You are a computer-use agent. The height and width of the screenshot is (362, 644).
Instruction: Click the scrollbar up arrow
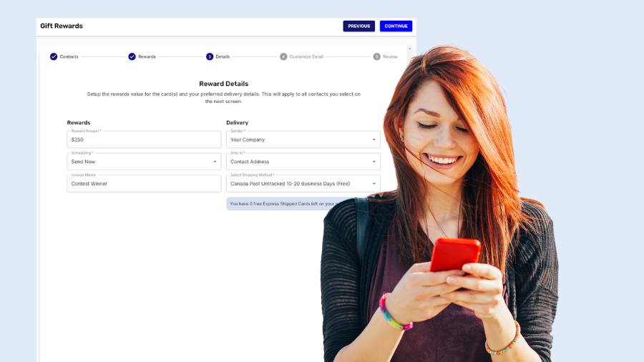(x=410, y=49)
